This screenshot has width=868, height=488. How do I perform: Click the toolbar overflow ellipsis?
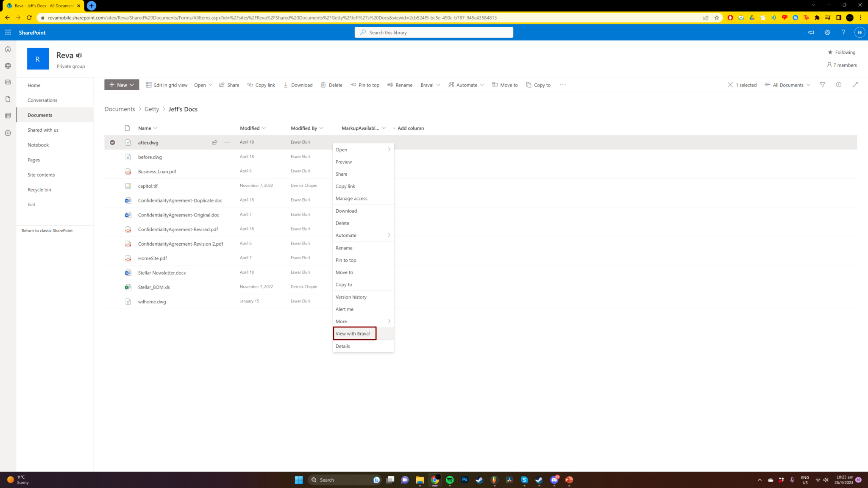point(563,85)
